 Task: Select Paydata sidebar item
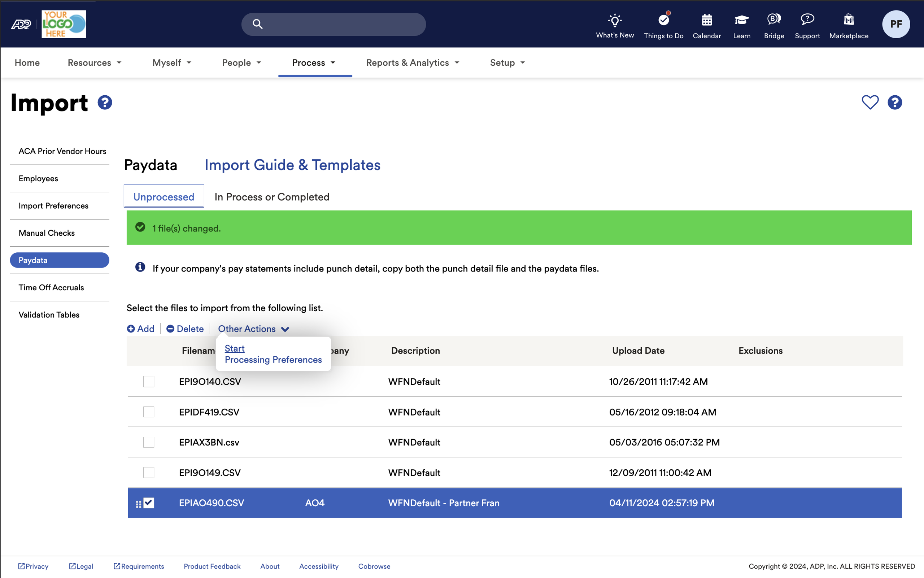[60, 260]
